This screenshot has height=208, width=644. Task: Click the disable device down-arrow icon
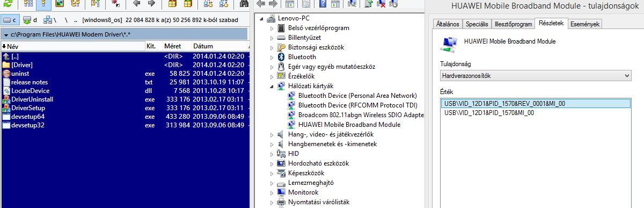394,4
